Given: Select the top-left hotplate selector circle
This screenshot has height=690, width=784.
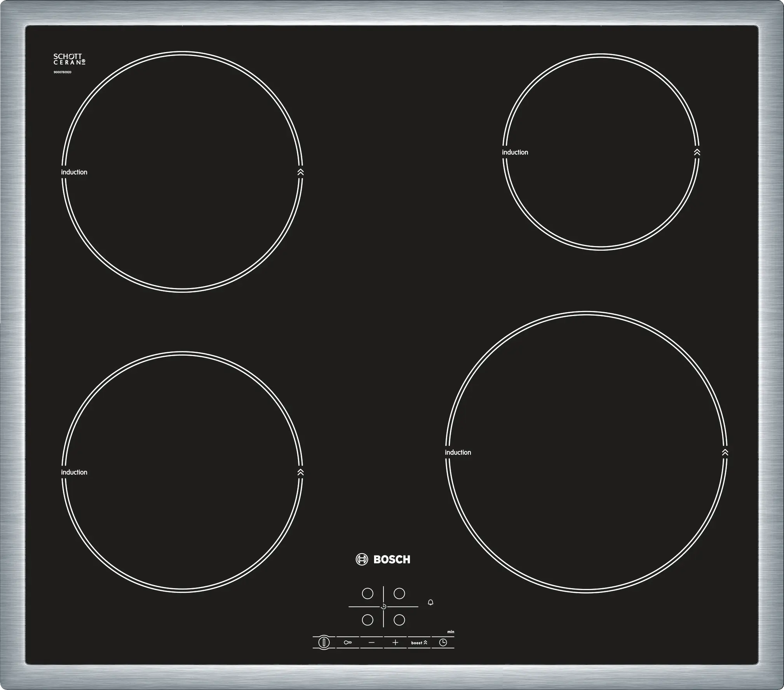Looking at the screenshot, I should pos(368,594).
